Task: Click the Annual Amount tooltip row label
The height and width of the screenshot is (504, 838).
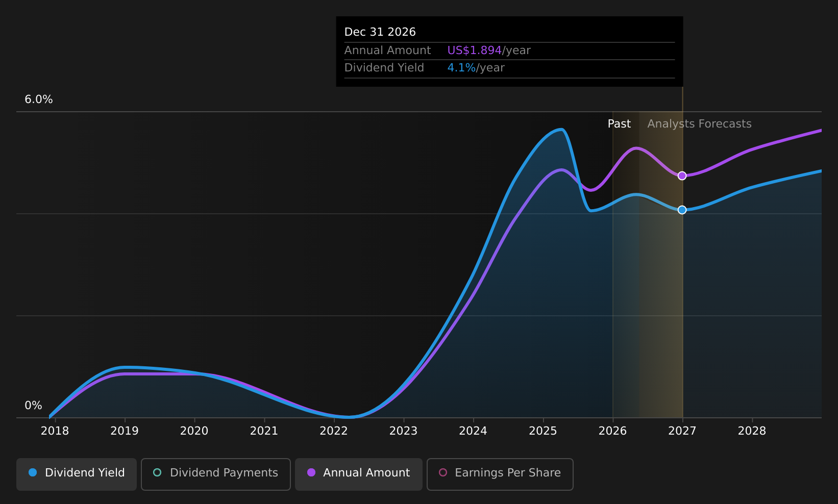Action: coord(388,51)
